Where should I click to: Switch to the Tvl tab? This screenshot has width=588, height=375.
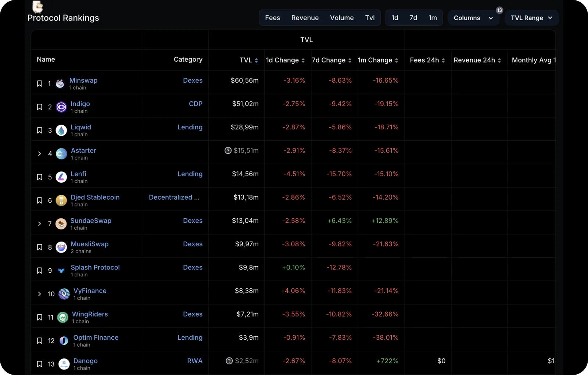pos(370,18)
